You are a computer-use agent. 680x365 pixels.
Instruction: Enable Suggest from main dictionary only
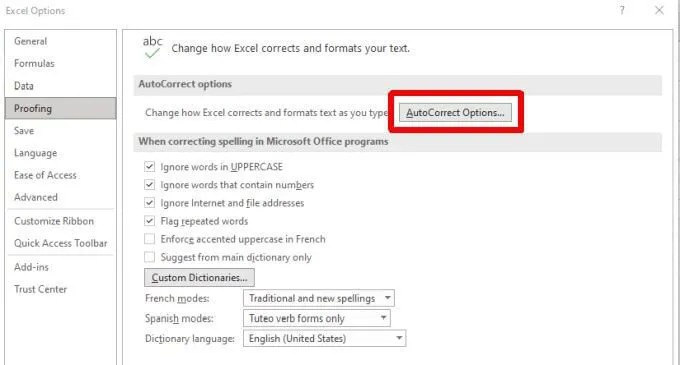click(x=150, y=257)
